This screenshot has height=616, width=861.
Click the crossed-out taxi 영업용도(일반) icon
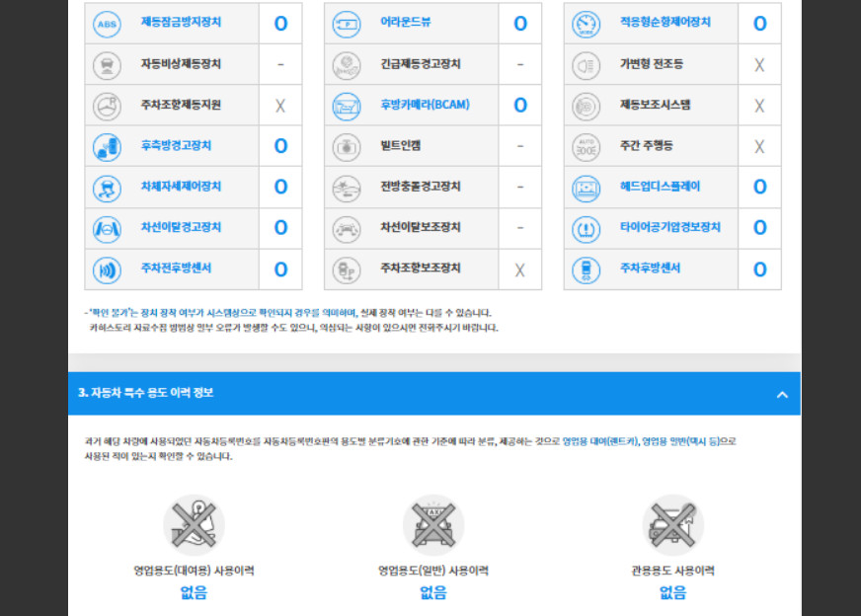click(433, 525)
